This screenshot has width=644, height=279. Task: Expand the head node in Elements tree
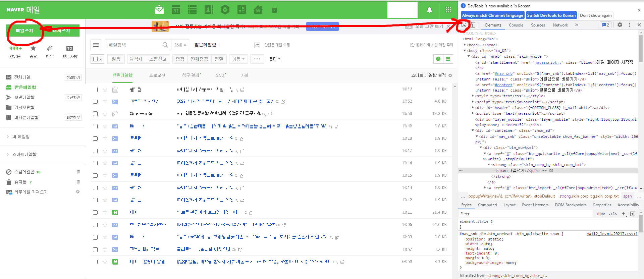pyautogui.click(x=465, y=45)
